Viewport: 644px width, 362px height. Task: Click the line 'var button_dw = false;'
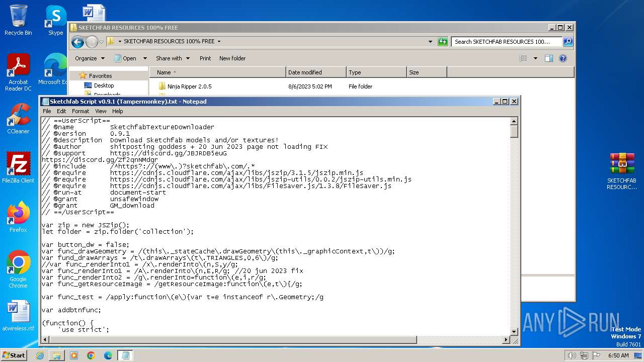(86, 245)
